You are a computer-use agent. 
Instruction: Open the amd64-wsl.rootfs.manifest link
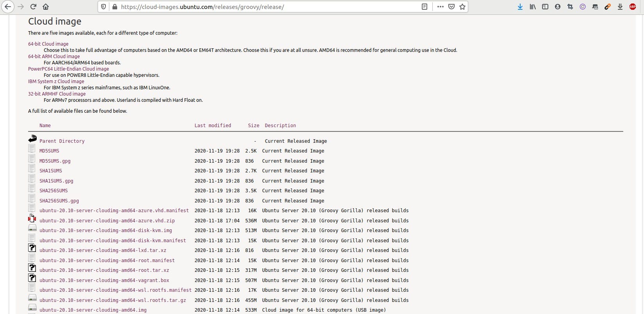[x=116, y=290]
